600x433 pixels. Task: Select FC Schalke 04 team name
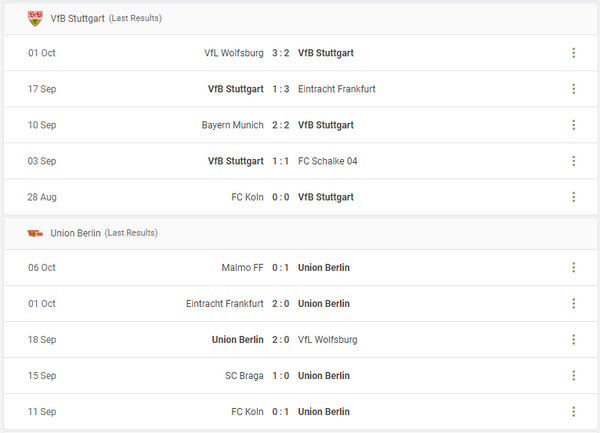pyautogui.click(x=328, y=161)
